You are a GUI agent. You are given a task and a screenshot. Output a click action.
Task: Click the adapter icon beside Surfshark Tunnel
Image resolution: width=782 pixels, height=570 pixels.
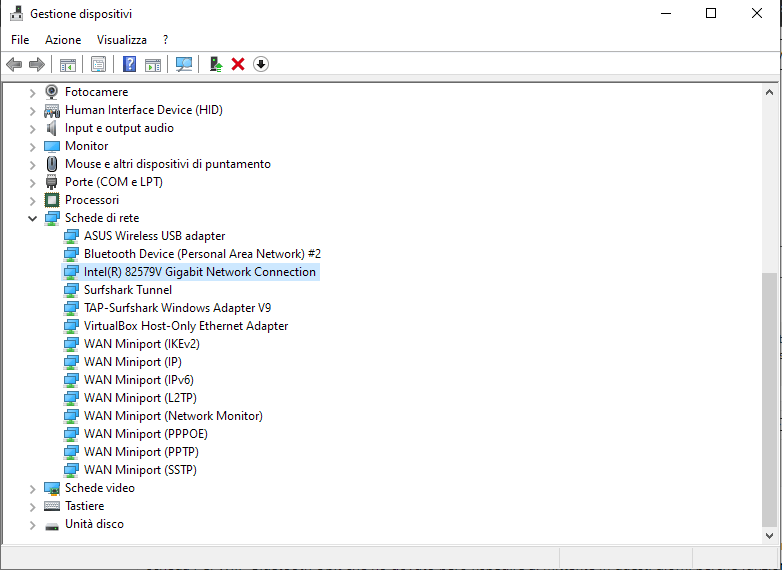[71, 290]
